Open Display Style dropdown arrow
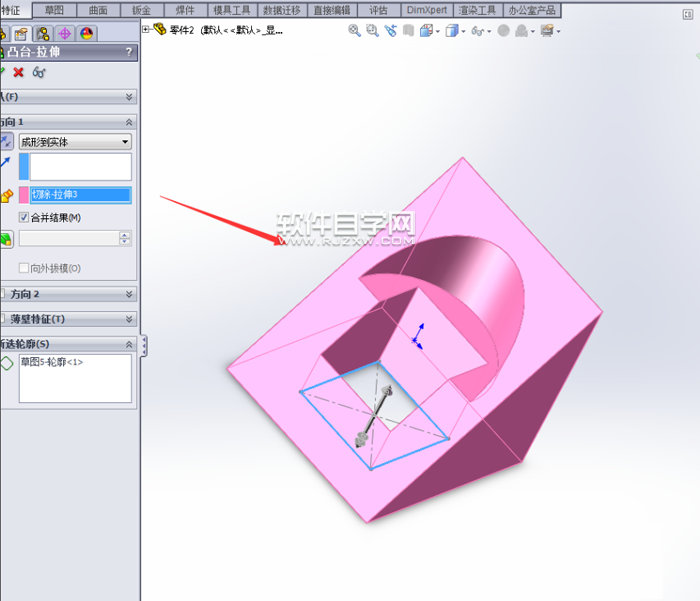This screenshot has width=700, height=601. 463,31
